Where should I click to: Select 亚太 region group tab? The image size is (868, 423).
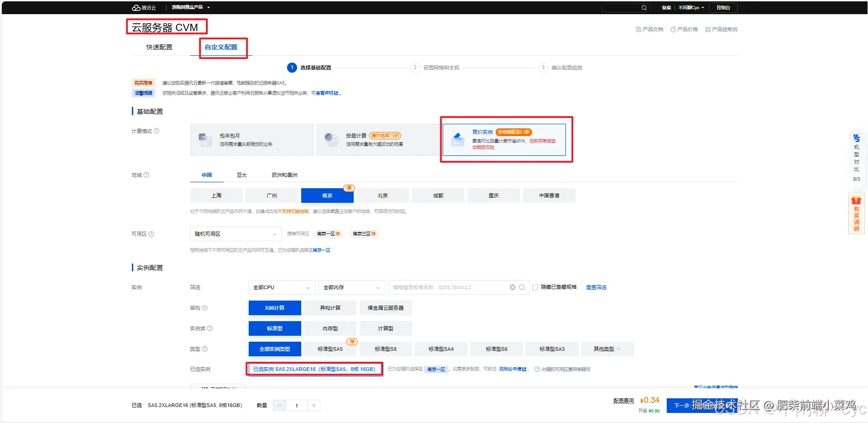point(242,175)
